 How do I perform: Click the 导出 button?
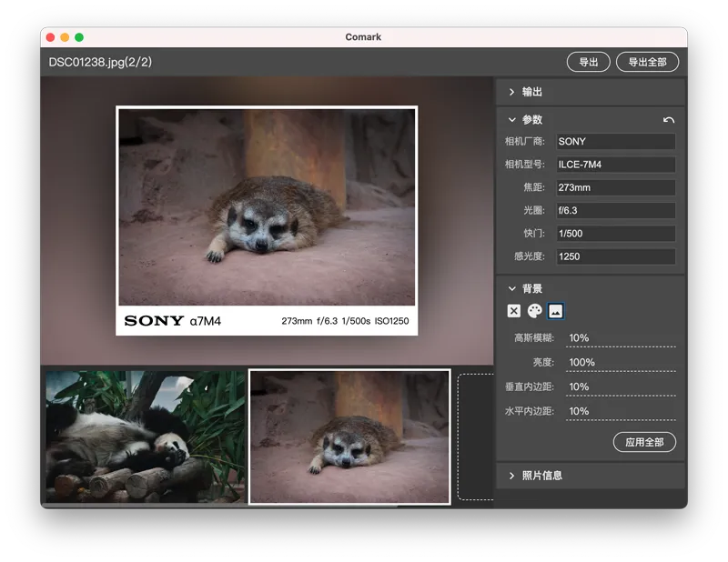pyautogui.click(x=588, y=62)
